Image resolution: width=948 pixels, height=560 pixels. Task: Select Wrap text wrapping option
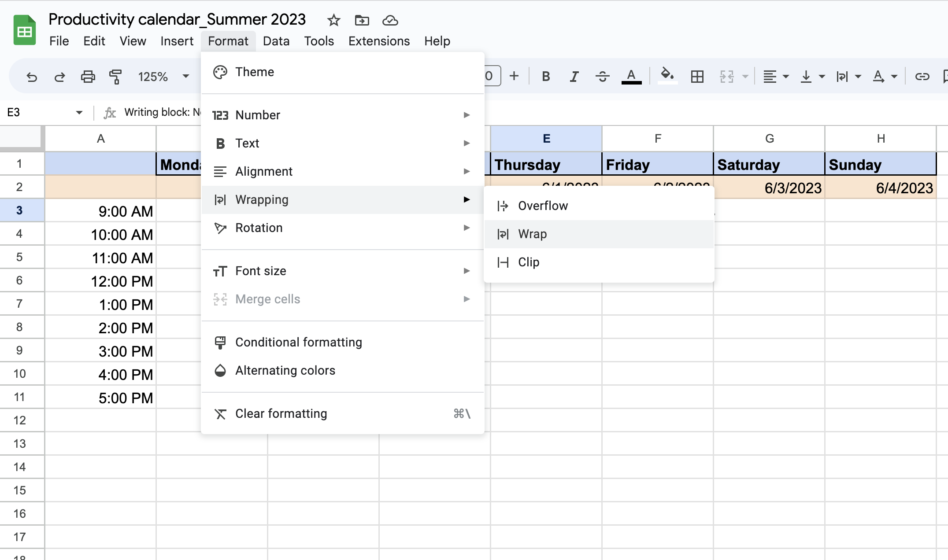[533, 233]
